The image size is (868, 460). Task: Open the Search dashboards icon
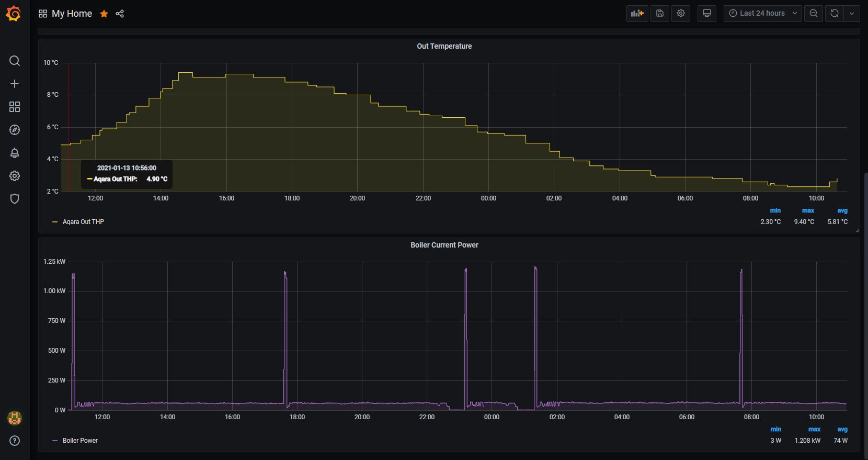coord(15,61)
